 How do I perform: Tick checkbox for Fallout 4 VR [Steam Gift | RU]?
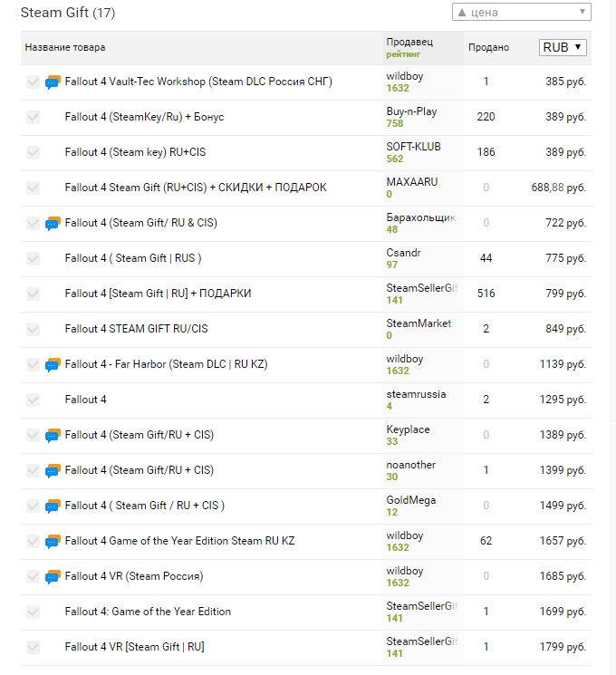coord(33,647)
